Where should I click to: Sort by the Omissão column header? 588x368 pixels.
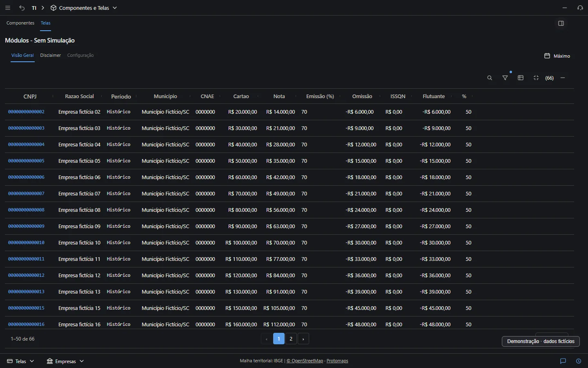[362, 96]
